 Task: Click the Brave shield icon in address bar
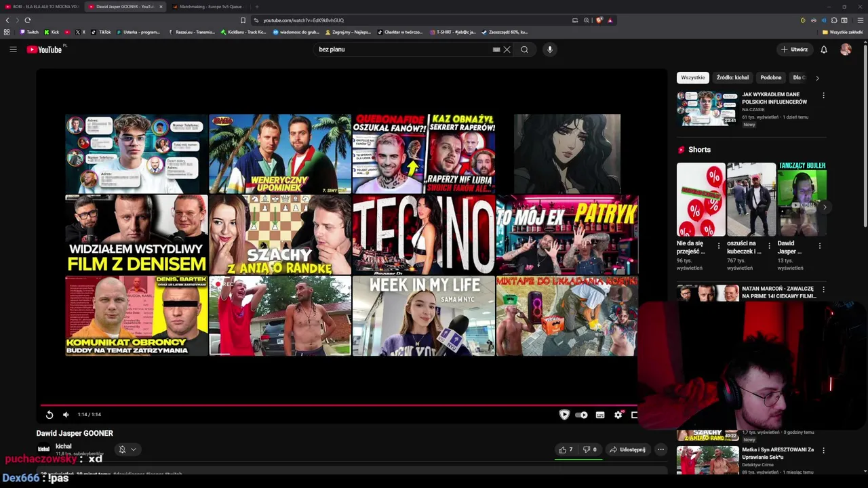(x=599, y=20)
